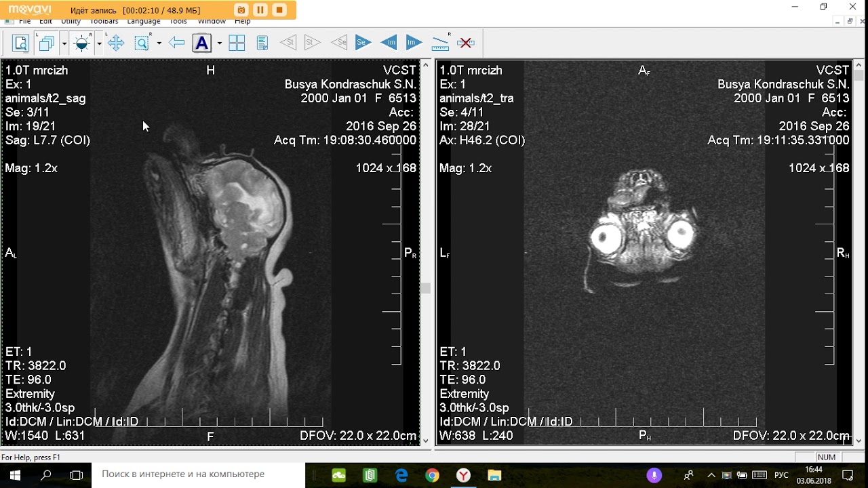The width and height of the screenshot is (868, 488).
Task: Click the 'W:1540 L:631' window level text
Action: pos(45,436)
